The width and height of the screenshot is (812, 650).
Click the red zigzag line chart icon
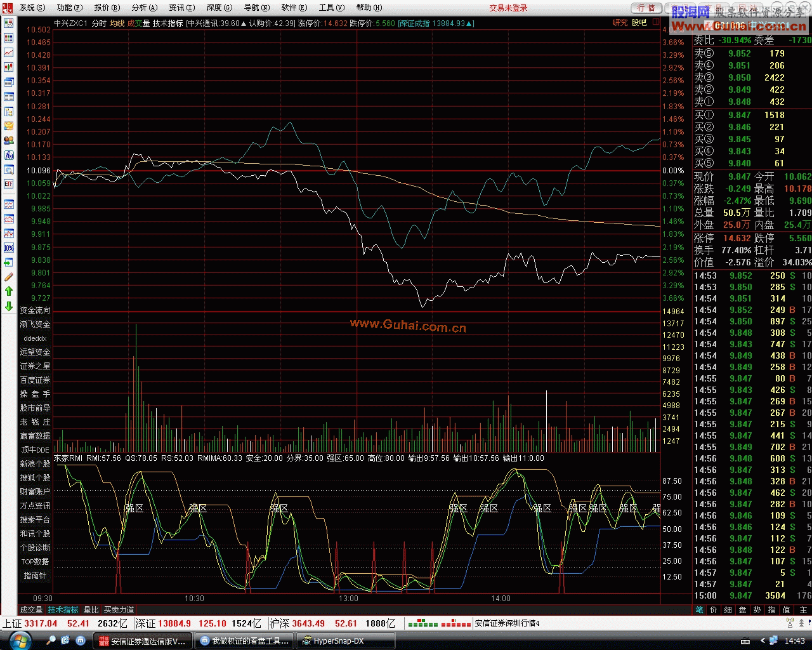click(x=9, y=234)
